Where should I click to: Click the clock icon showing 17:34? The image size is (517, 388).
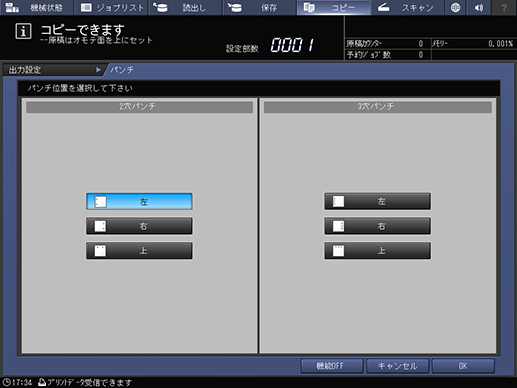click(x=6, y=382)
